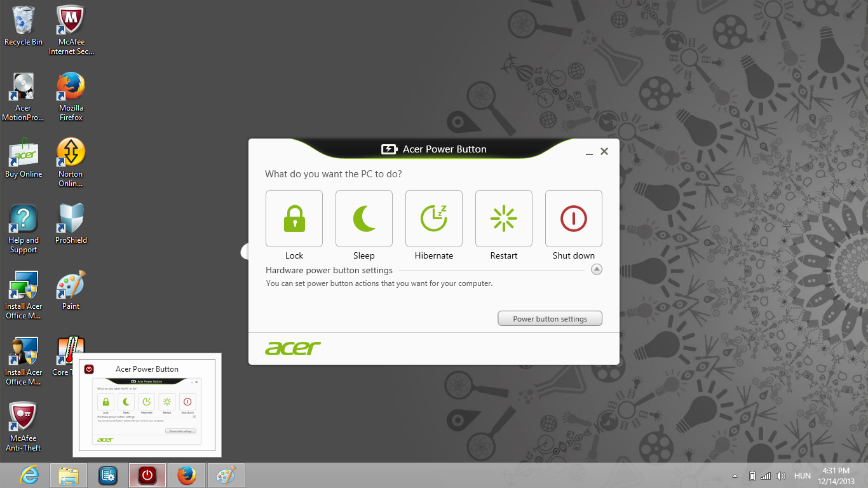Open Internet Explorer from the taskbar
This screenshot has height=488, width=868.
pyautogui.click(x=29, y=475)
